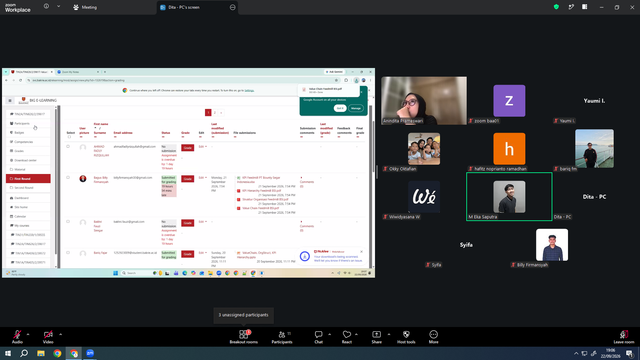Open the Chat panel

318,337
